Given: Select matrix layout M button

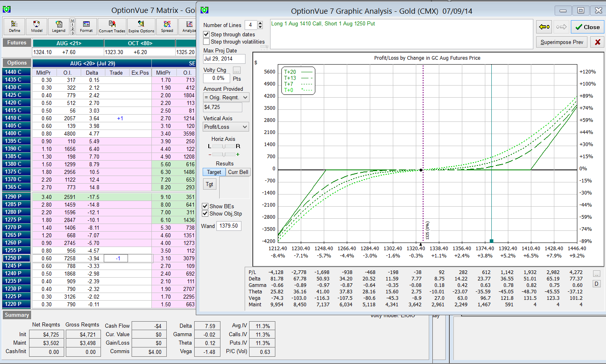Looking at the screenshot, I should point(72,21).
